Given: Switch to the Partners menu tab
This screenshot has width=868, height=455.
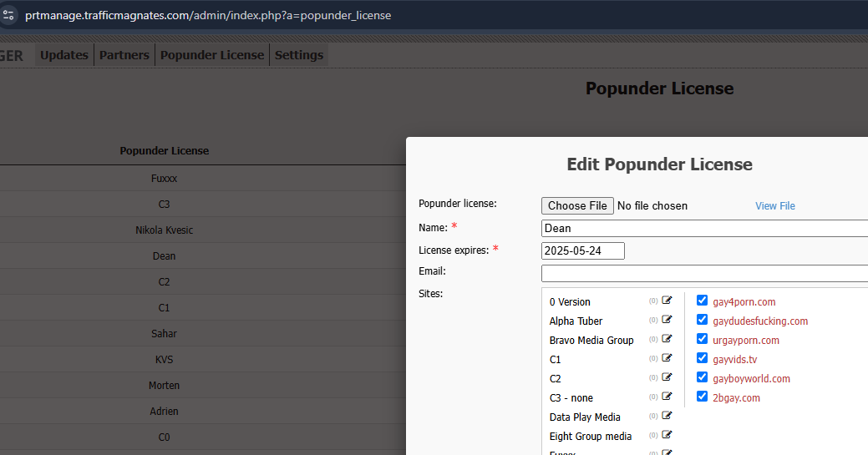Looking at the screenshot, I should click(124, 55).
